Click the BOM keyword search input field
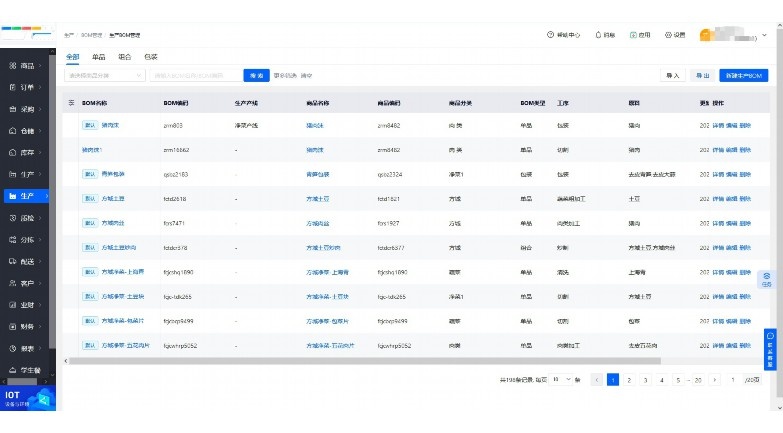 pyautogui.click(x=196, y=75)
